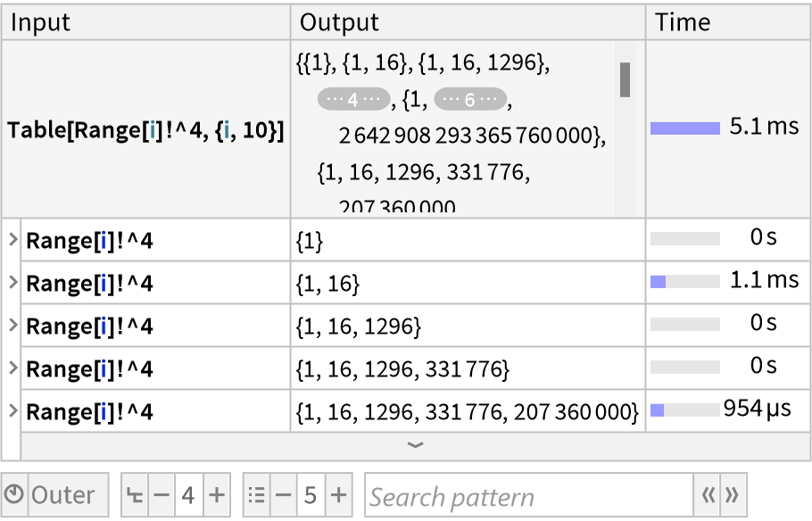Focus the Search pattern field
The image size is (812, 521).
[x=528, y=495]
